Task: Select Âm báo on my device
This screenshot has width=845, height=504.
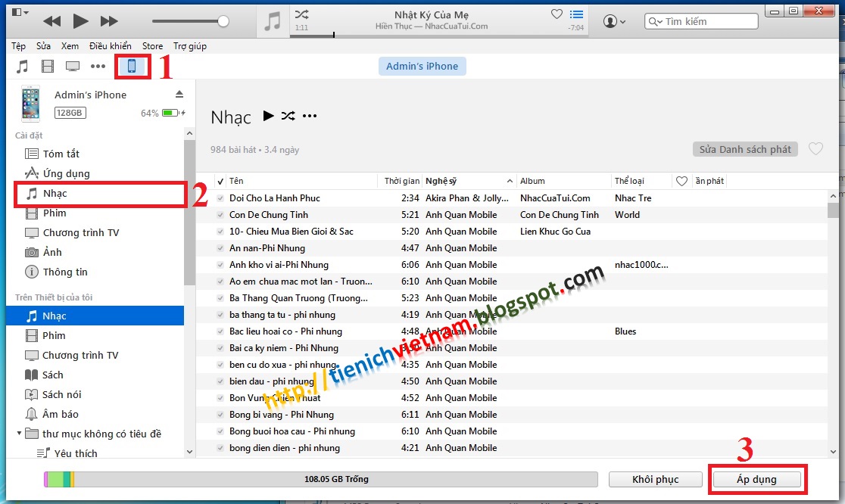Action: (x=61, y=414)
